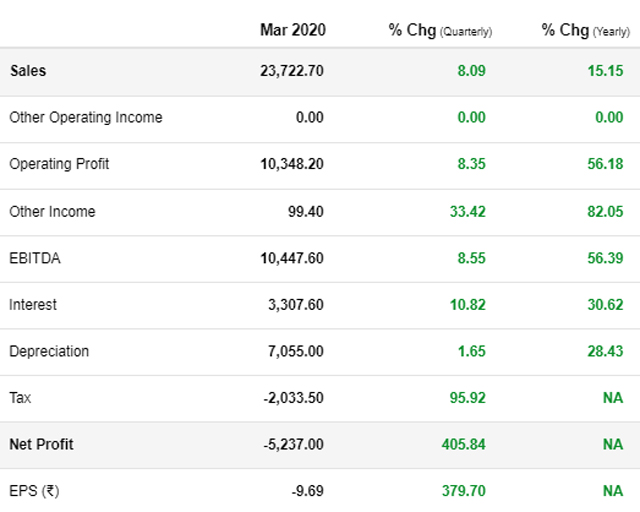Click the % Chg Yearly column header
Viewport: 640px width, 512px height.
[x=585, y=30]
